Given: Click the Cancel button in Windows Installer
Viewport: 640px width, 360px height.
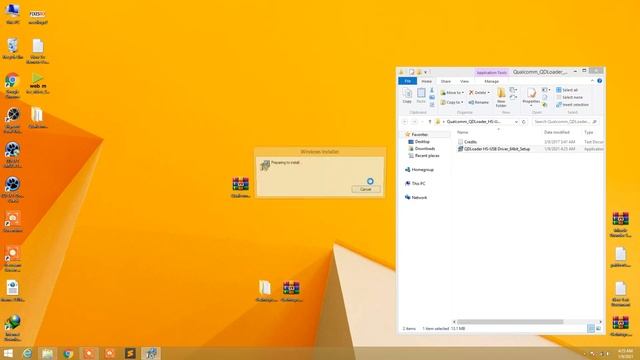Looking at the screenshot, I should [366, 189].
